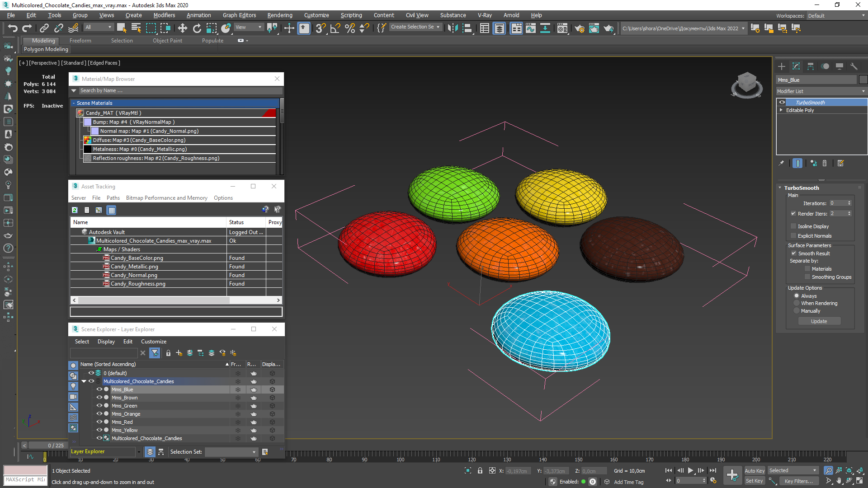Viewport: 868px width, 488px height.
Task: Toggle filter icon in Scene Explorer toolbar
Action: 155,353
